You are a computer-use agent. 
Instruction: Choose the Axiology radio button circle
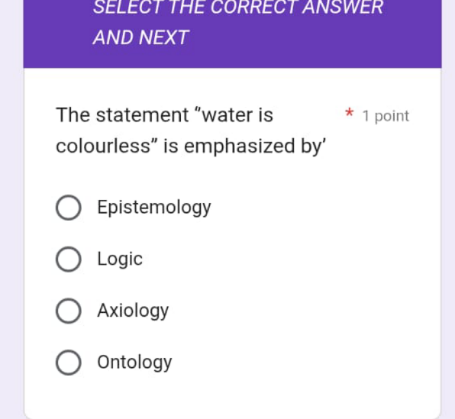click(68, 311)
